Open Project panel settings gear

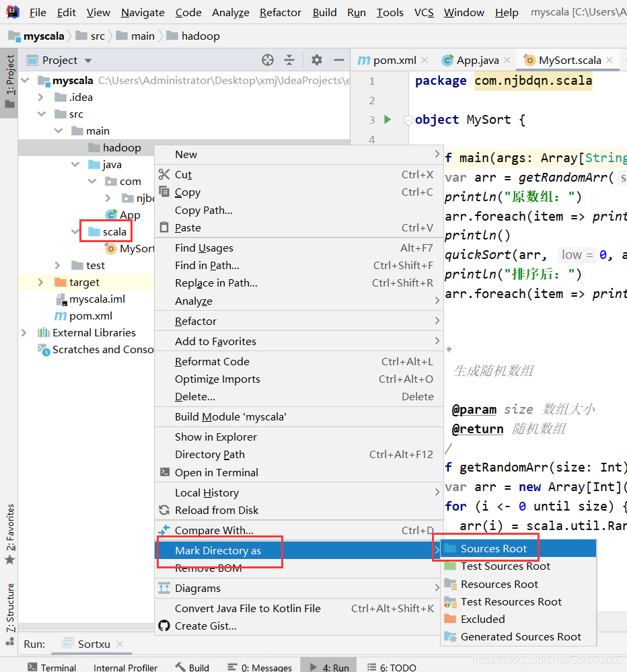[x=316, y=60]
